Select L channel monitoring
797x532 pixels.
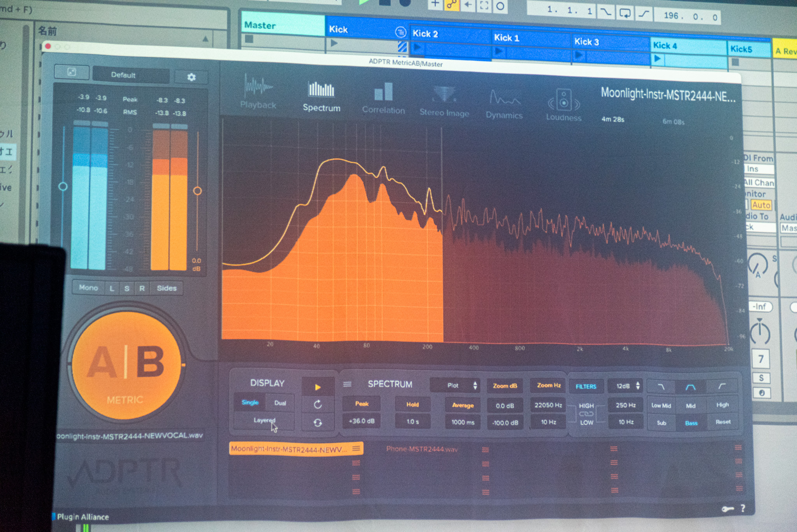[112, 288]
